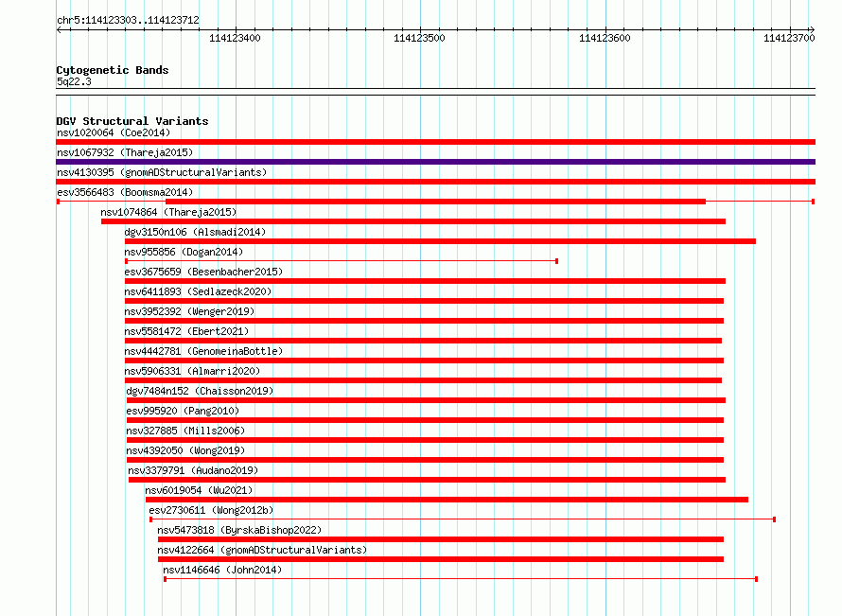Click the purple nsv1067932 variant bar
Image resolution: width=842 pixels, height=616 pixels.
pyautogui.click(x=435, y=162)
